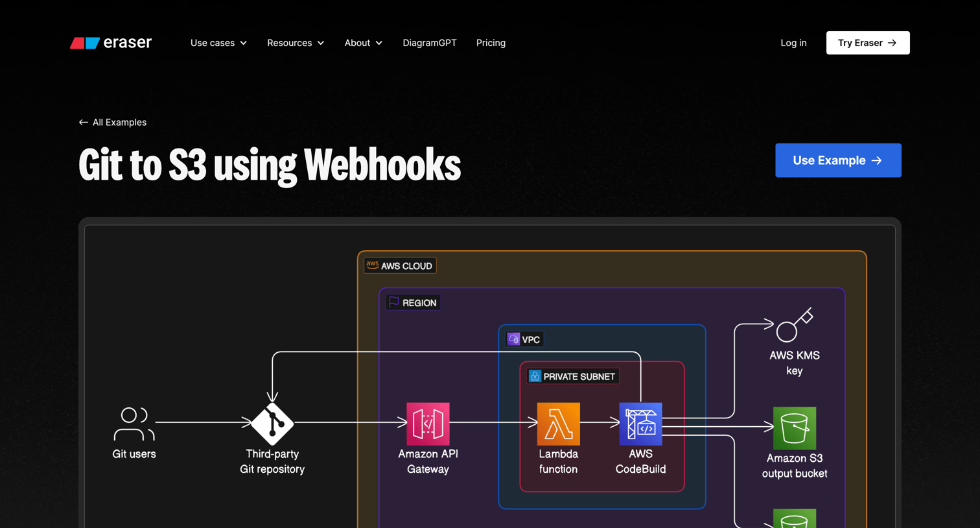The width and height of the screenshot is (980, 528).
Task: Go back to All Examples
Action: click(113, 122)
